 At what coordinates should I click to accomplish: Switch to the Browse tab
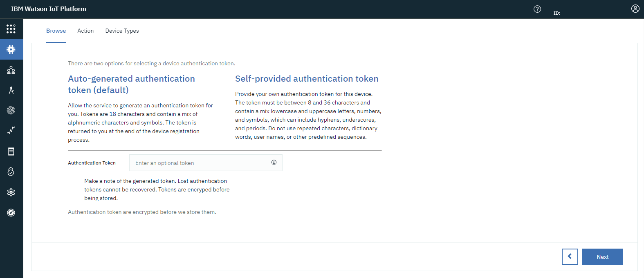[x=56, y=31]
